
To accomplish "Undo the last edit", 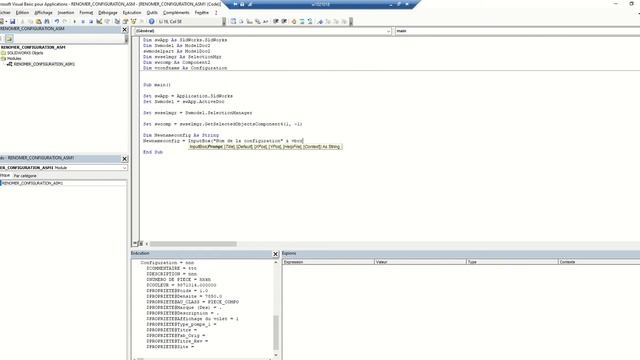I will [x=57, y=21].
